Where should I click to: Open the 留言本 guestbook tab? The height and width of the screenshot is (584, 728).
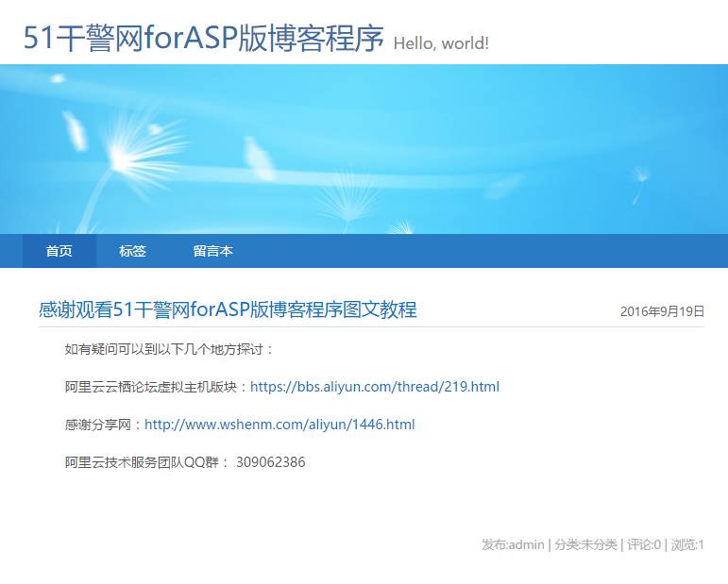(213, 251)
